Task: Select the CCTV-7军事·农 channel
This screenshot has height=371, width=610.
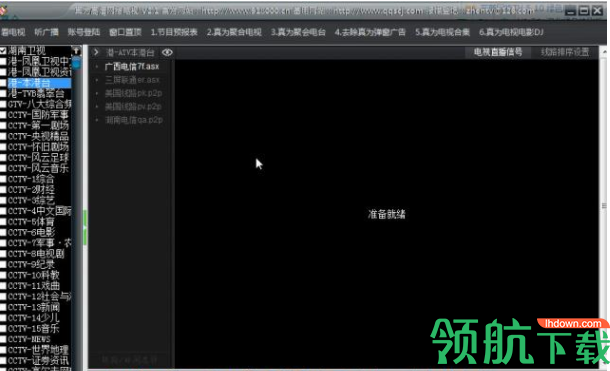Action: click(x=39, y=243)
